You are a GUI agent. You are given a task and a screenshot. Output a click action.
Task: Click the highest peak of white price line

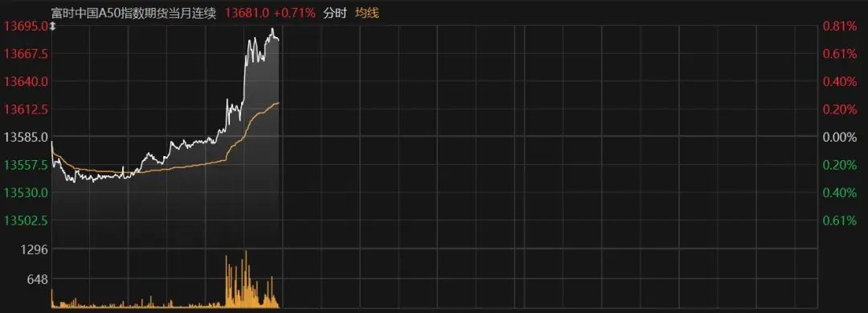272,29
